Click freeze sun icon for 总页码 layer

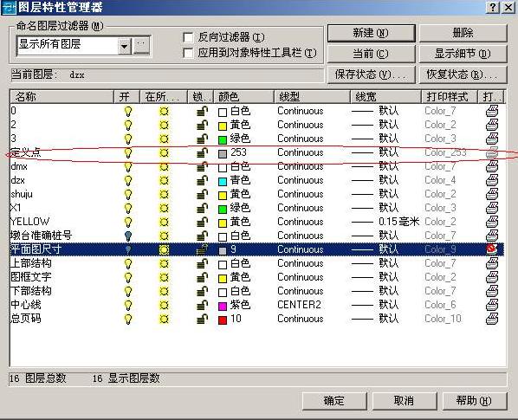[x=164, y=320]
